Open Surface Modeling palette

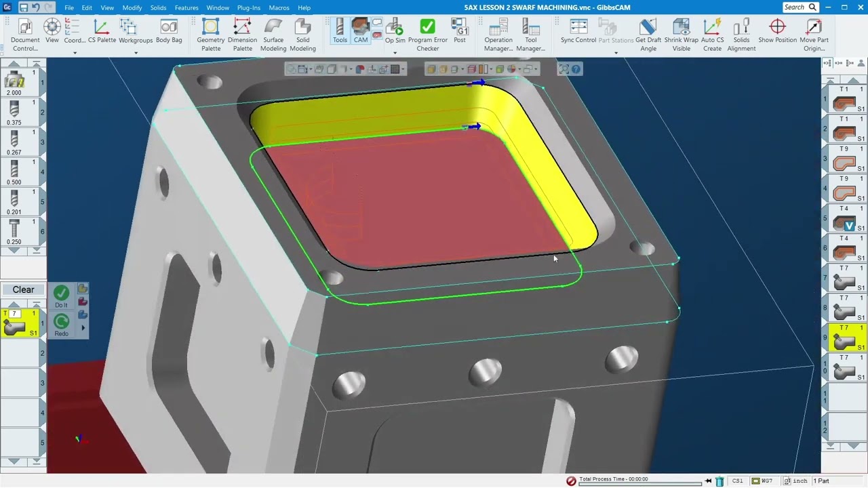(x=273, y=35)
